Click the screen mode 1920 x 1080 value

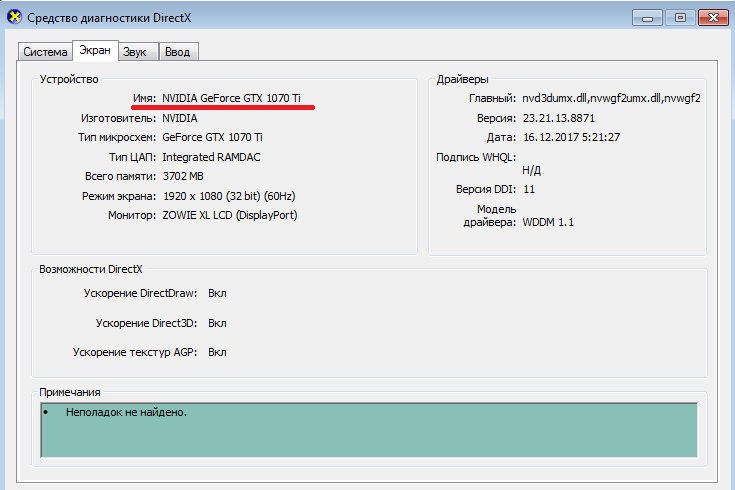pyautogui.click(x=229, y=196)
